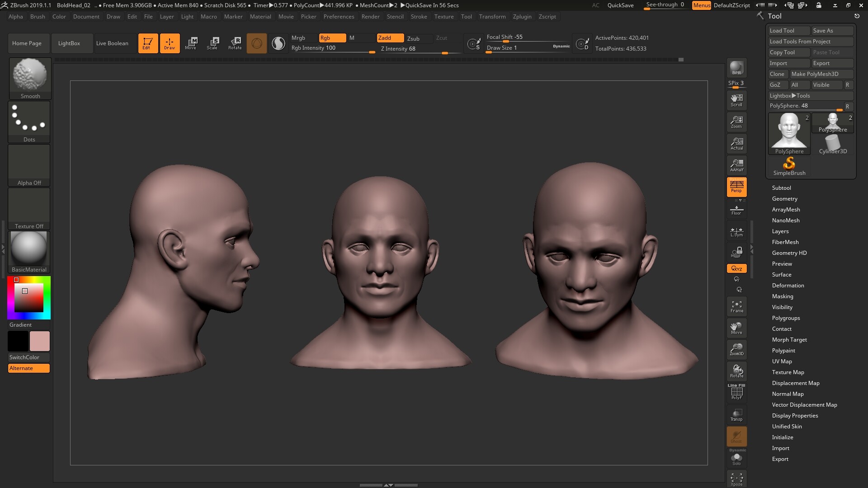Image resolution: width=868 pixels, height=488 pixels.
Task: Open the Zplugin menu
Action: (x=522, y=16)
